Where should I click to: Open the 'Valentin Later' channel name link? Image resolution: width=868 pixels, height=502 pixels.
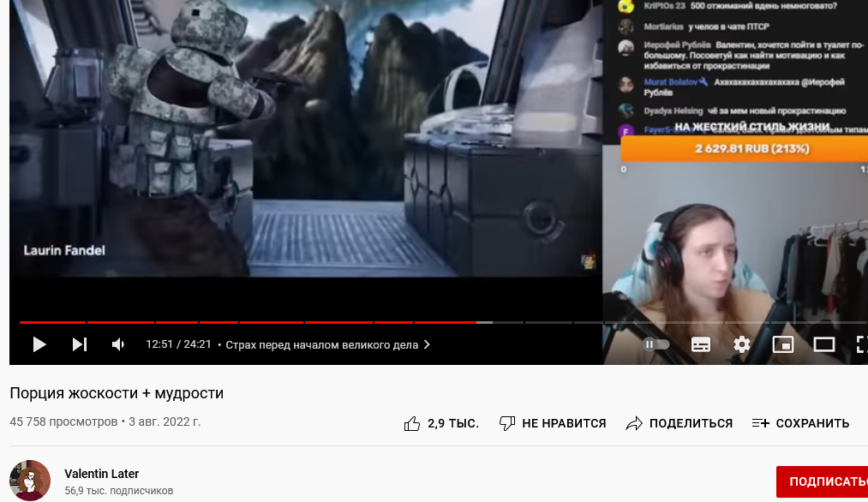[x=101, y=474]
